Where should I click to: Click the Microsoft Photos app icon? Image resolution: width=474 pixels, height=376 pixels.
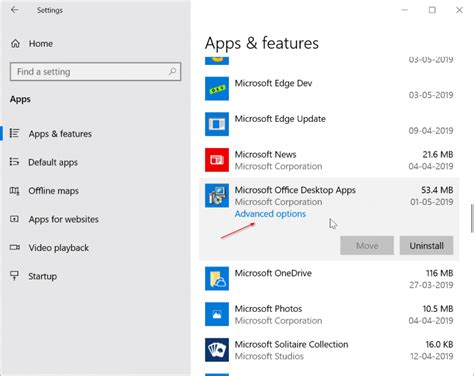pos(217,314)
